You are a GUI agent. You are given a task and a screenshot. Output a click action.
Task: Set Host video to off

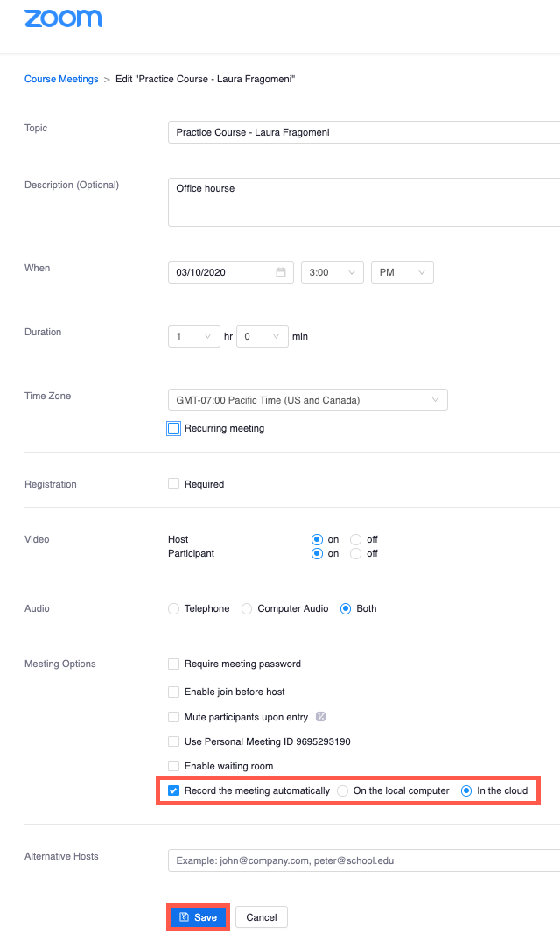355,539
